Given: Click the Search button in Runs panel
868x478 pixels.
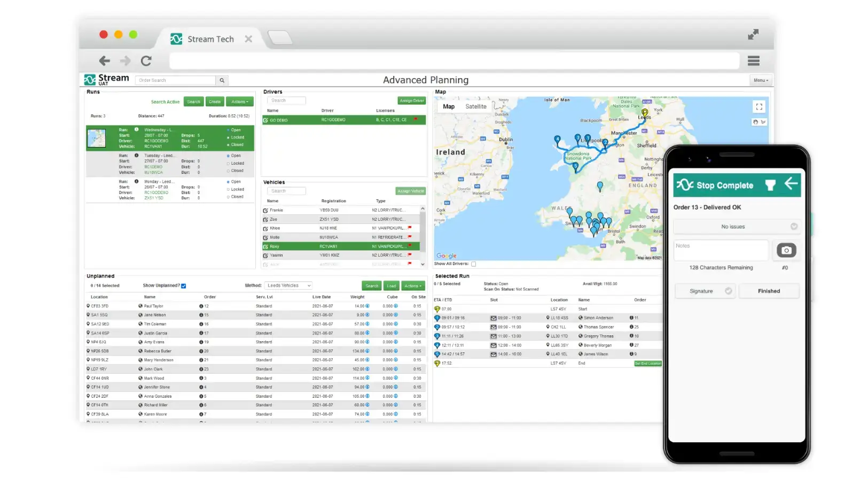Looking at the screenshot, I should point(193,102).
